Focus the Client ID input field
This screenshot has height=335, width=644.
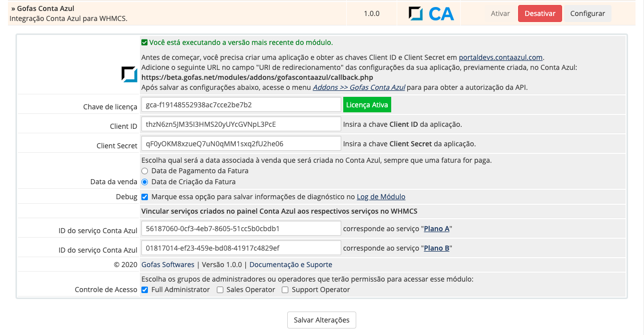241,124
